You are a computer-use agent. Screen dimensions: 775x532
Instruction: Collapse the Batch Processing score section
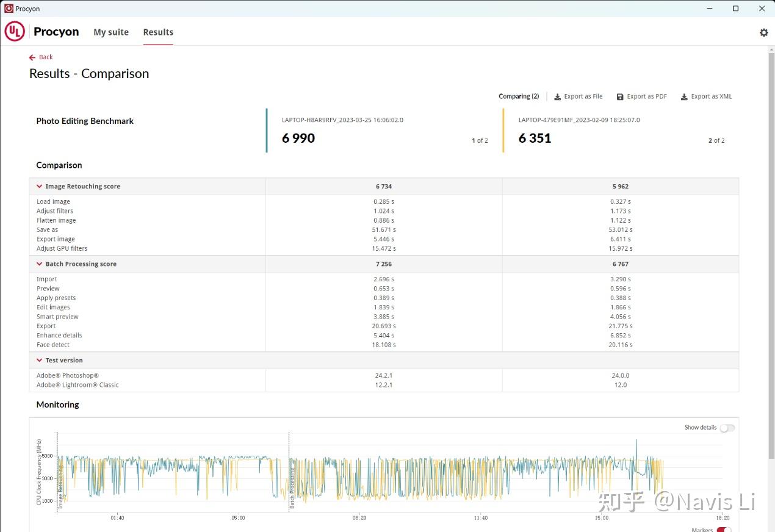[39, 264]
